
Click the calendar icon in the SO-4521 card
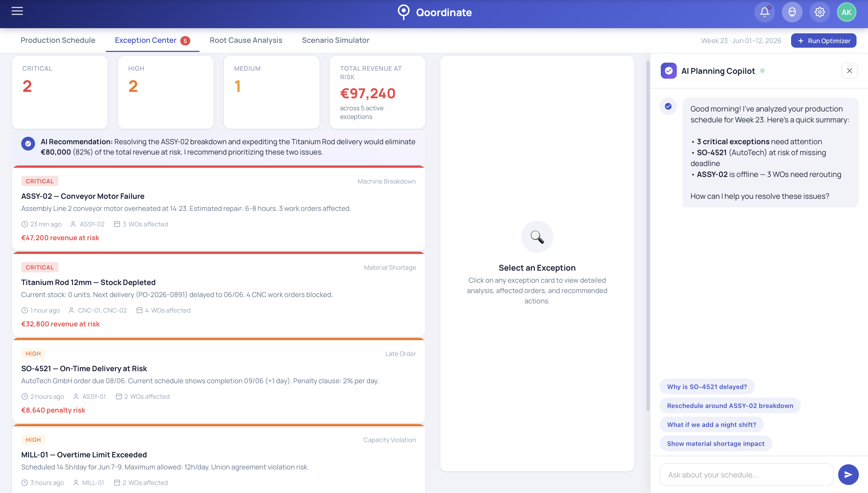(119, 396)
